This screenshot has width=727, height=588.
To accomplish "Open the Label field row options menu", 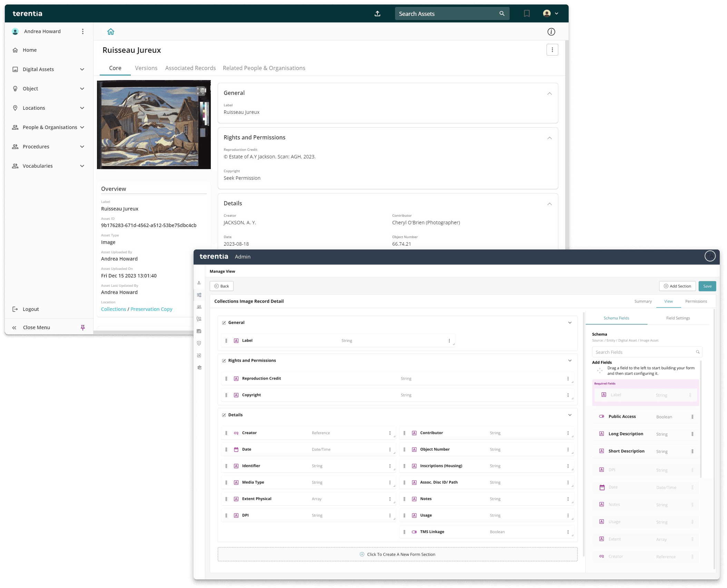I will pyautogui.click(x=449, y=341).
